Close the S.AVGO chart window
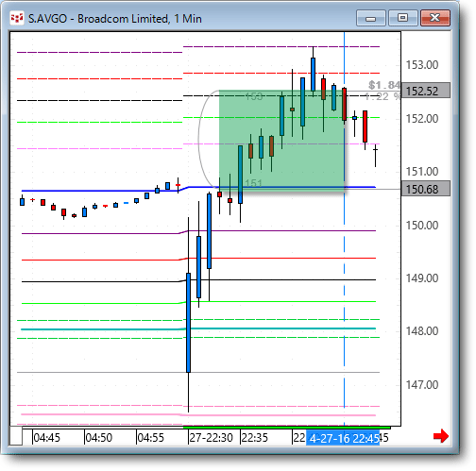Screen dimensions: 476x471 435,18
